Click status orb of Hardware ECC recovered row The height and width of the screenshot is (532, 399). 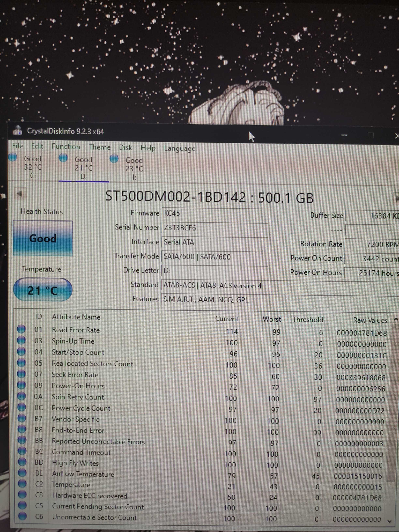pyautogui.click(x=22, y=495)
